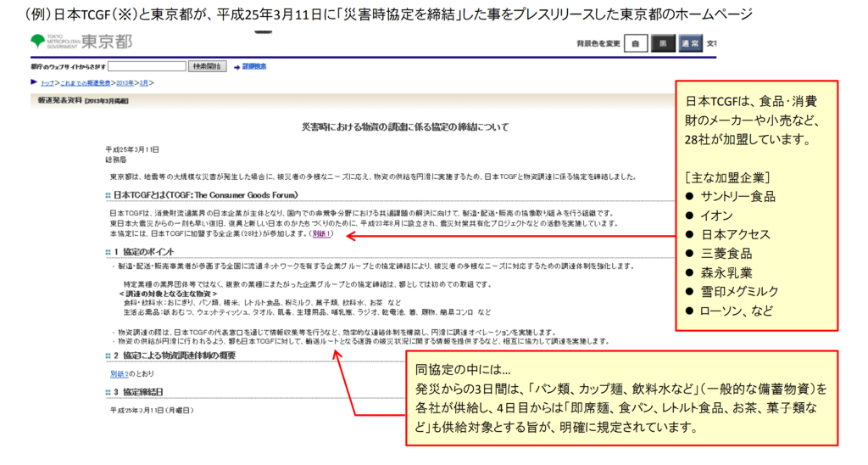Click the heading 日本TCGFとは(TCGF: The Consumer Goods Forum)
The width and height of the screenshot is (868, 465).
point(205,195)
